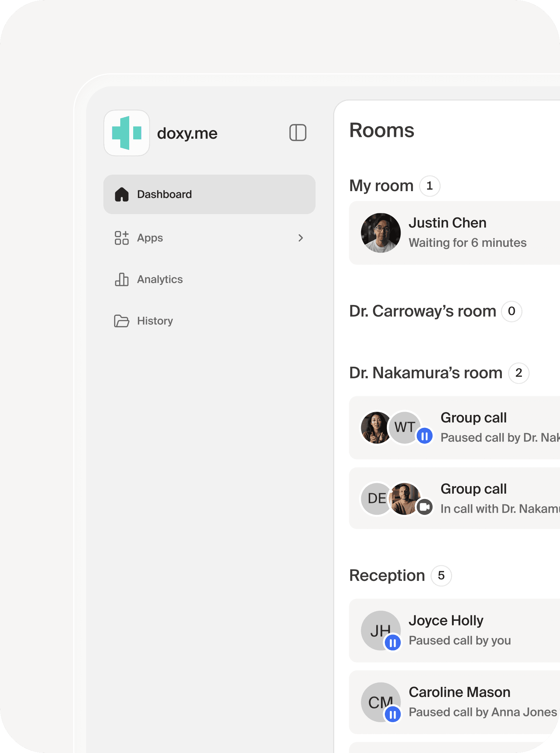Click the History folder icon
560x753 pixels.
click(x=122, y=321)
